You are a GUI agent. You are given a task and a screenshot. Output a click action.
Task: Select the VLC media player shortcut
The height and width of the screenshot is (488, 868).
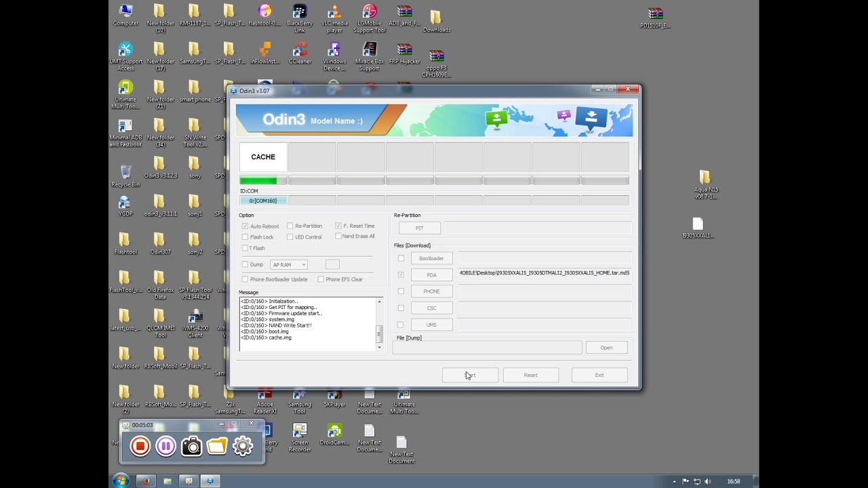(334, 18)
